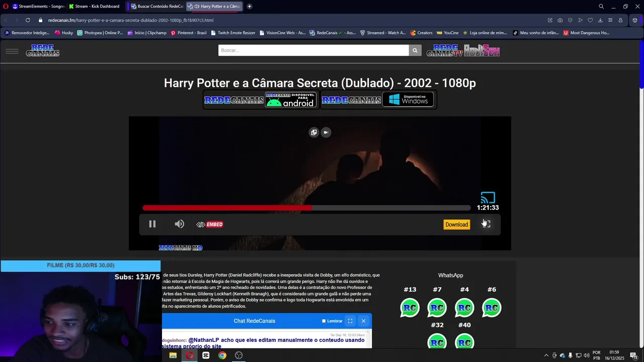644x362 pixels.
Task: Switch to the Stream - Kick Dashboard tab
Action: point(95,7)
